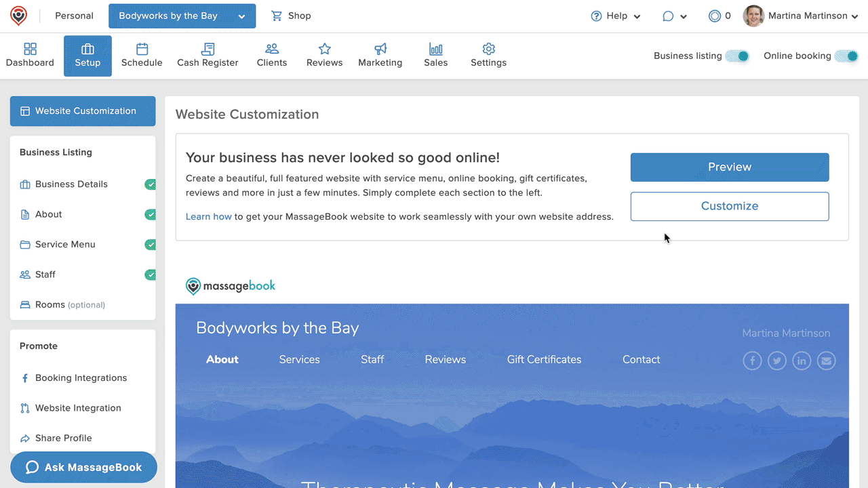Expand the Help dropdown
Screen dimensions: 868x488
616,16
